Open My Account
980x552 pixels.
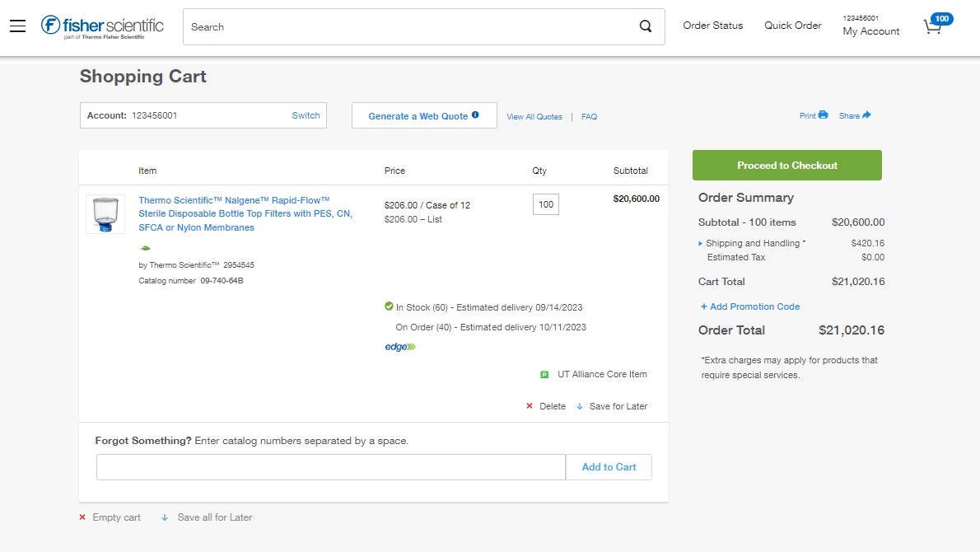tap(870, 31)
